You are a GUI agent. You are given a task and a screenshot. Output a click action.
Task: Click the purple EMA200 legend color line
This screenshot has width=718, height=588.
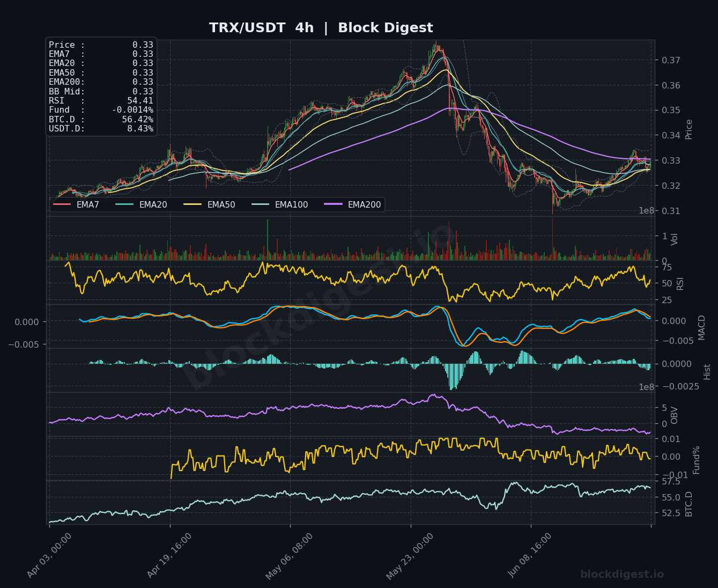coord(334,204)
